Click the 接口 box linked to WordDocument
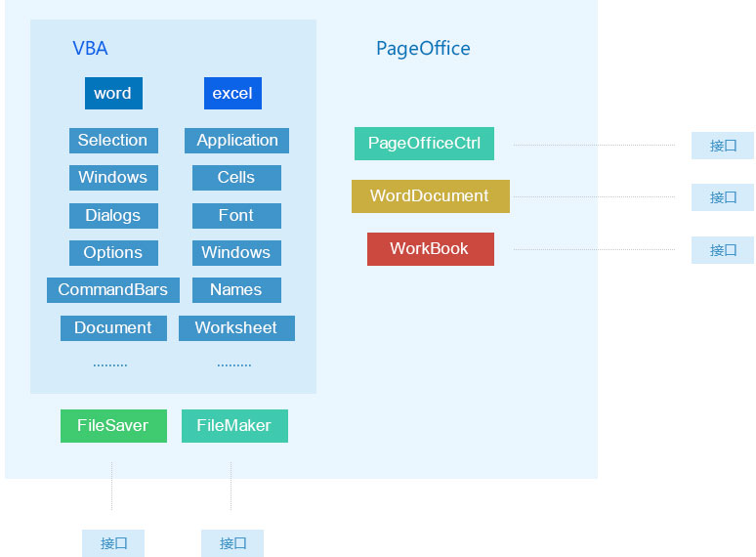The width and height of the screenshot is (756, 557). (722, 197)
